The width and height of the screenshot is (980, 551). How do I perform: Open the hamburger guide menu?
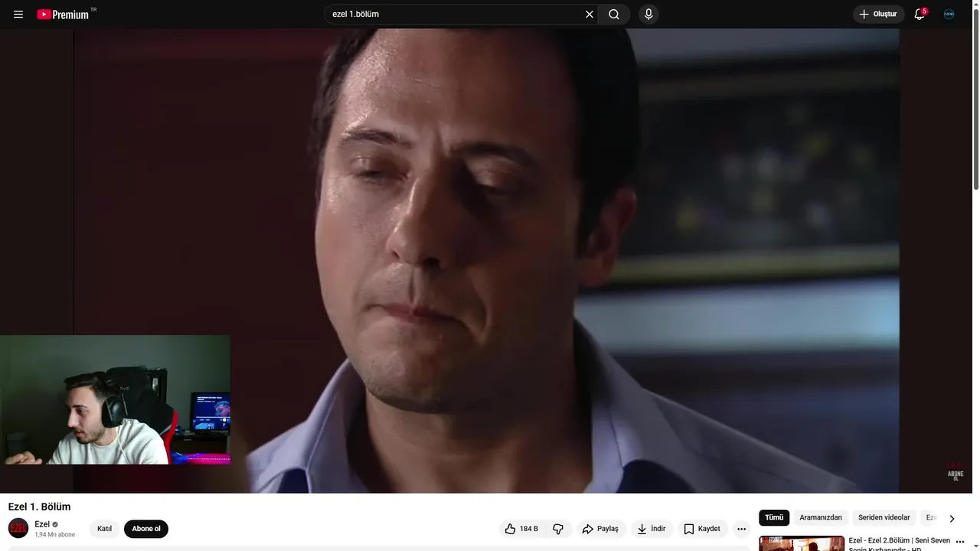pos(18,15)
